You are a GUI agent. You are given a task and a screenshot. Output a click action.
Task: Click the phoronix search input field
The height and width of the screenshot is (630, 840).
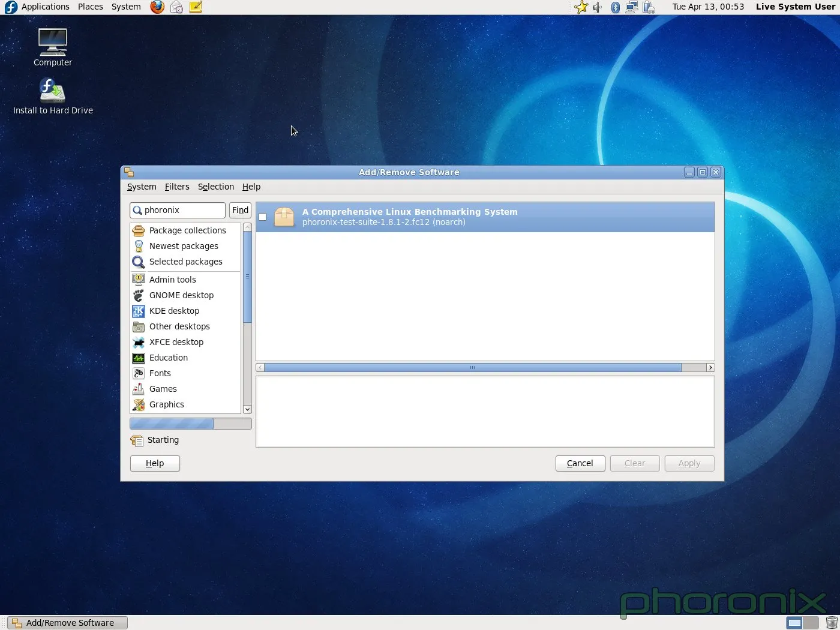click(x=178, y=210)
